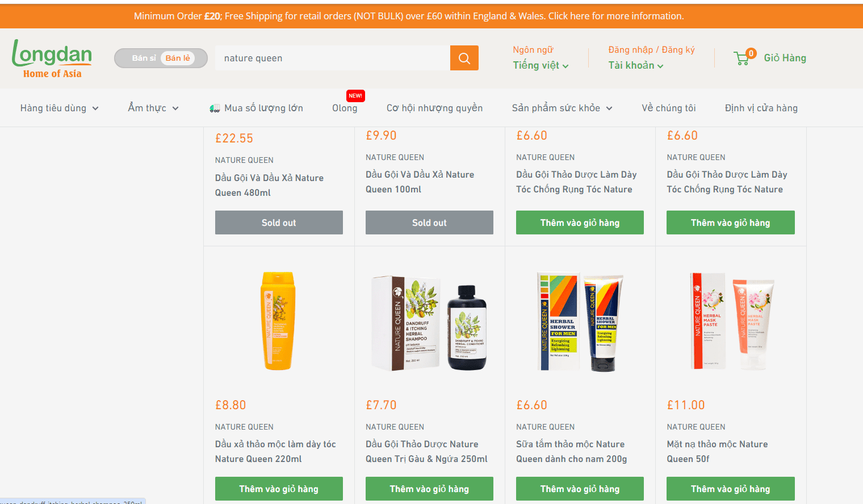Viewport: 863px width, 504px height.
Task: Select the Bán lẻ retail option
Action: click(178, 58)
